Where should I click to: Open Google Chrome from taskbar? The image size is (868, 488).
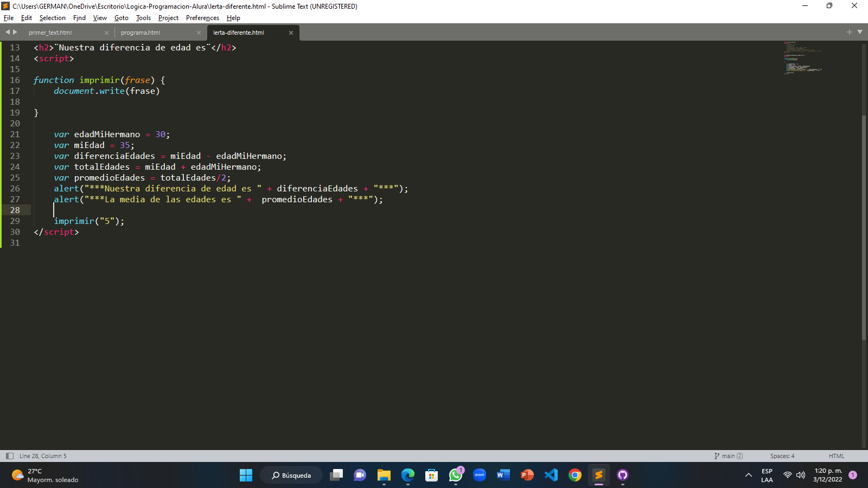(x=575, y=476)
